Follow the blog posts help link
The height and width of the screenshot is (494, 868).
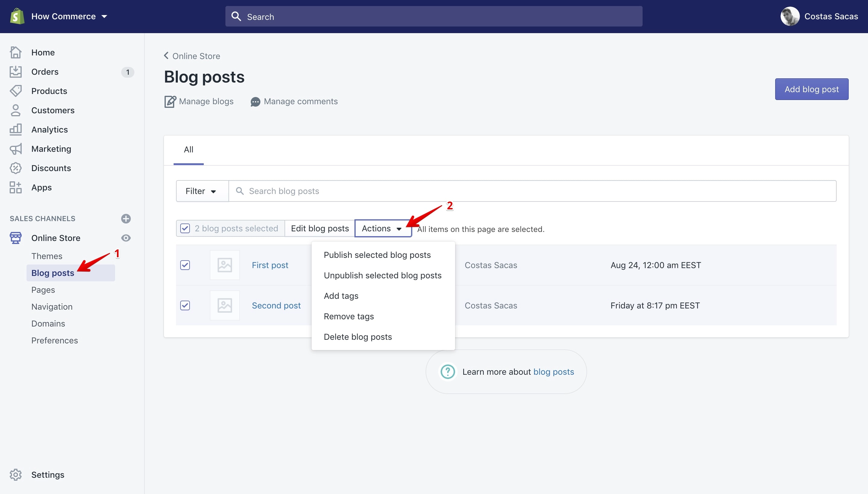[x=553, y=372]
